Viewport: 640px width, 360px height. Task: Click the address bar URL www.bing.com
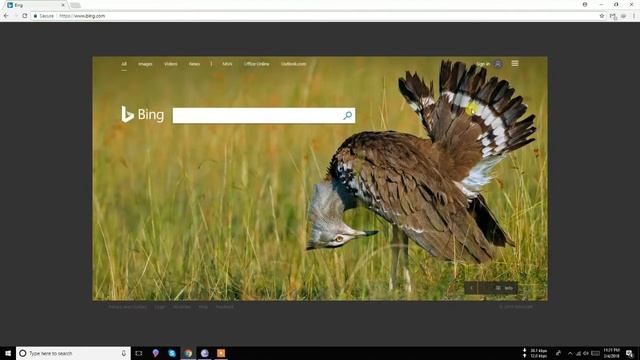(82, 16)
